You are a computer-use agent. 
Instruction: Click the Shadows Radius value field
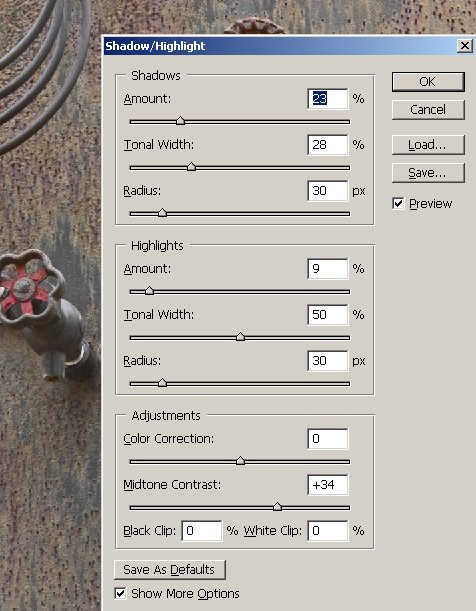pos(328,191)
